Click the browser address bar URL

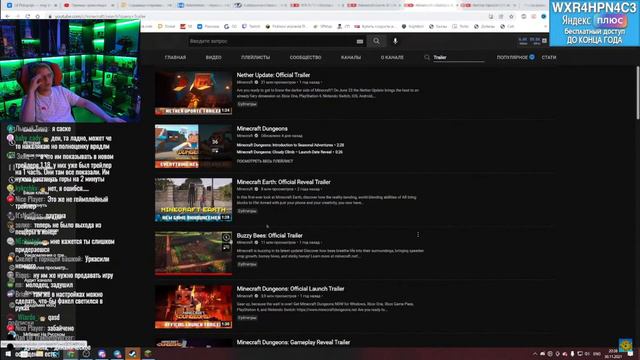(x=100, y=16)
